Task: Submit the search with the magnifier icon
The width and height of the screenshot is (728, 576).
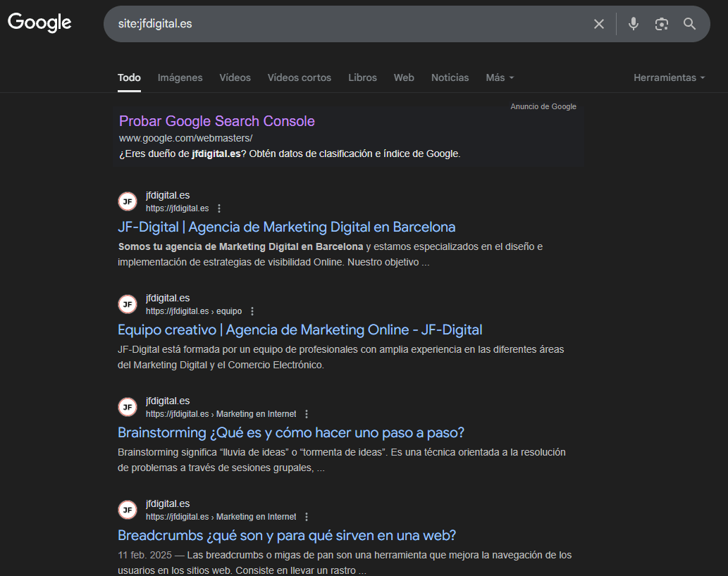Action: [x=689, y=24]
